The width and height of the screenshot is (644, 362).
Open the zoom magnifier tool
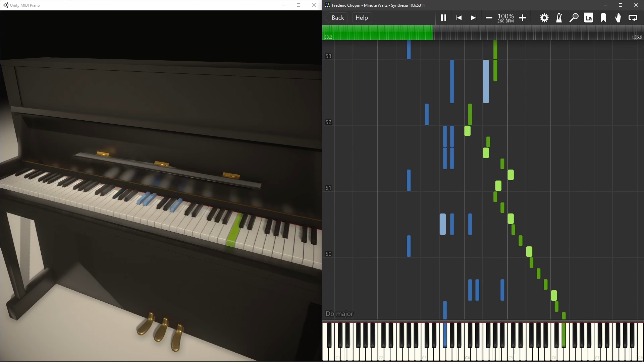(x=574, y=18)
